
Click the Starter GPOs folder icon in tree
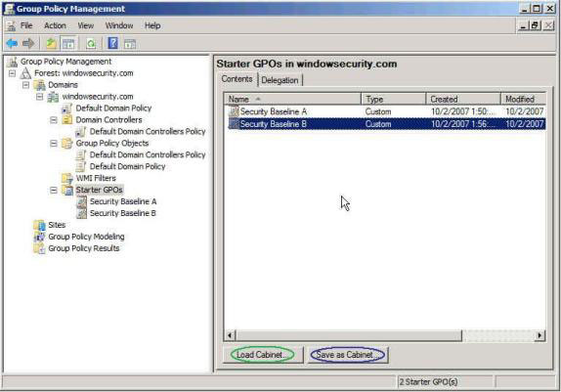66,190
